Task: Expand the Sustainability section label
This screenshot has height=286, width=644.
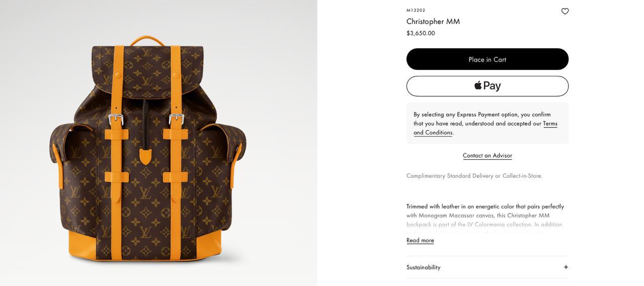Action: (424, 267)
